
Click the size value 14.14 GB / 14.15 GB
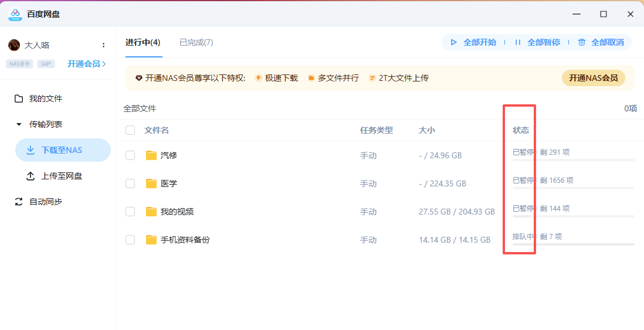point(455,240)
